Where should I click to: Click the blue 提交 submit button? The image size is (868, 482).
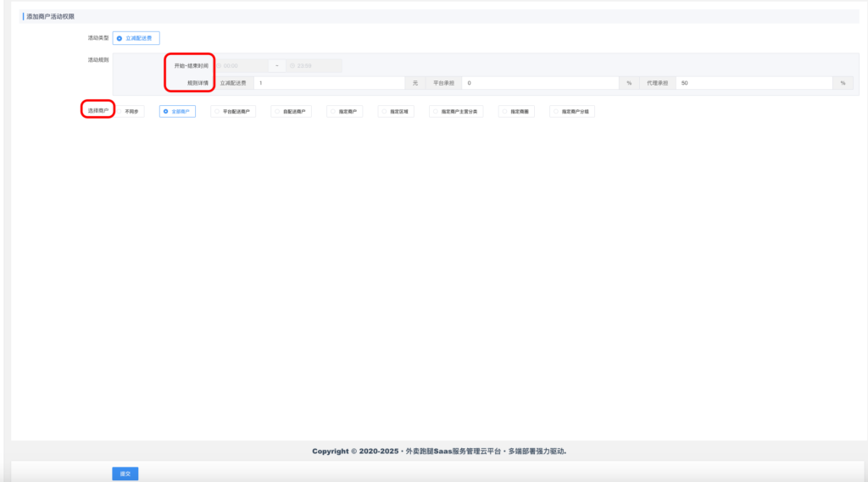pos(125,474)
